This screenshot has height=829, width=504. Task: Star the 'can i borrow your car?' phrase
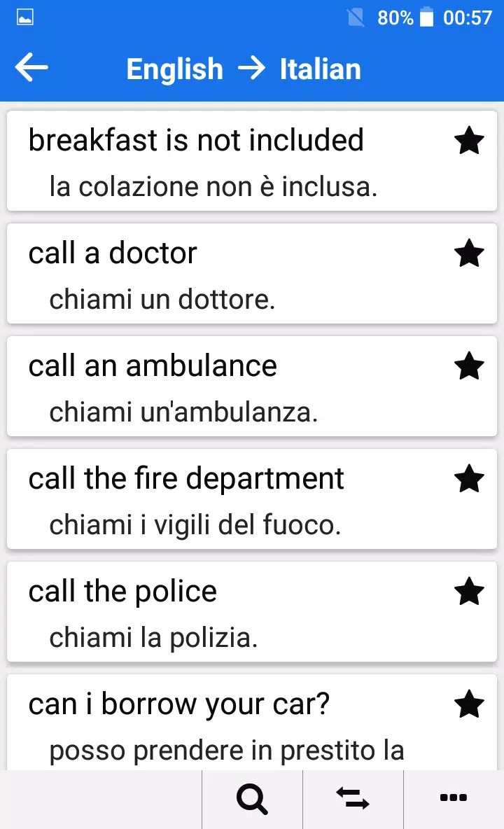469,704
